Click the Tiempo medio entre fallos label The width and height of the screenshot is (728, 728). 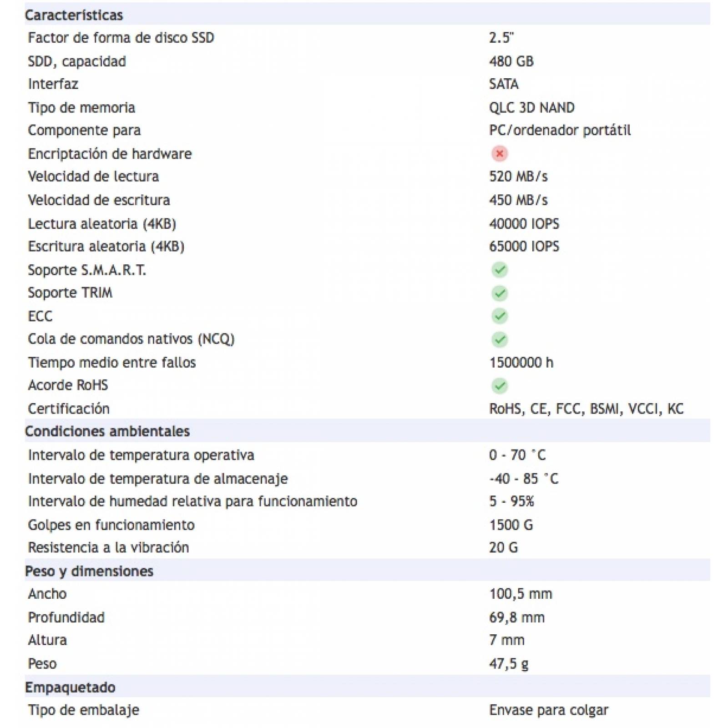(112, 363)
